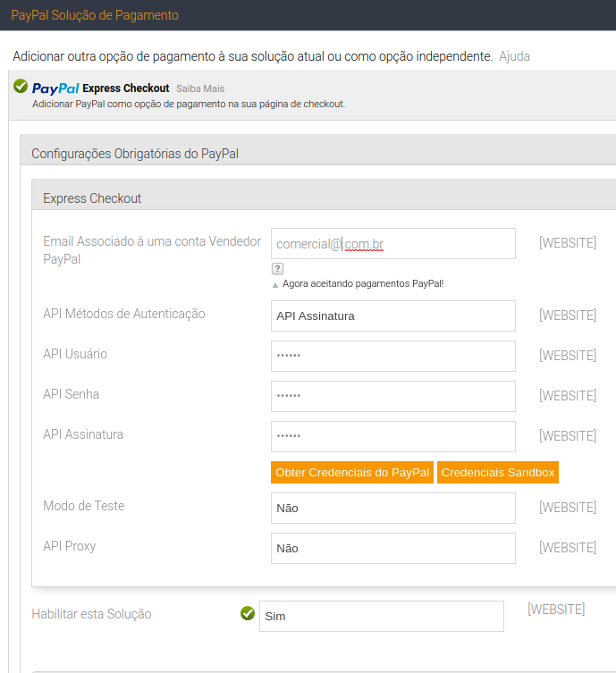
Task: Click the 'Modo de Teste' label
Action: [84, 506]
